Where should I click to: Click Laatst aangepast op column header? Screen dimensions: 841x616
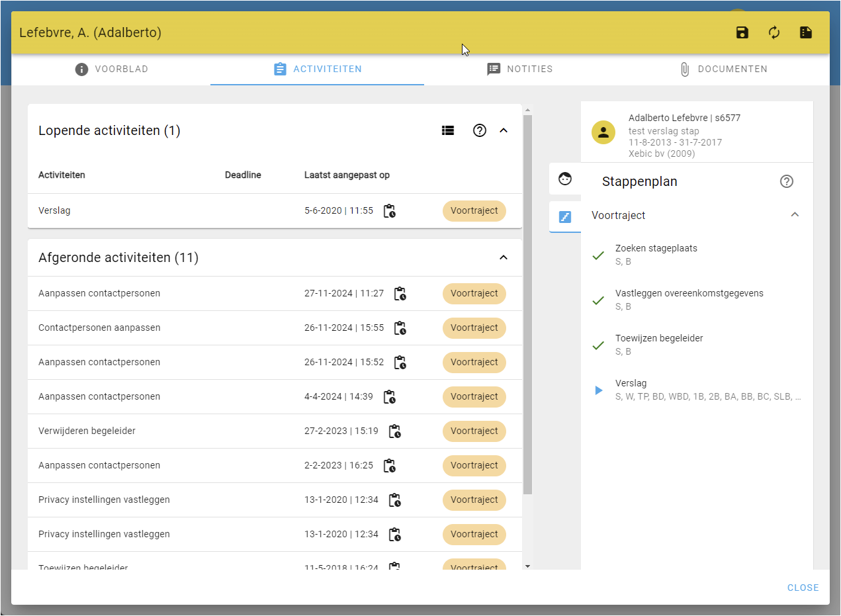click(x=347, y=175)
